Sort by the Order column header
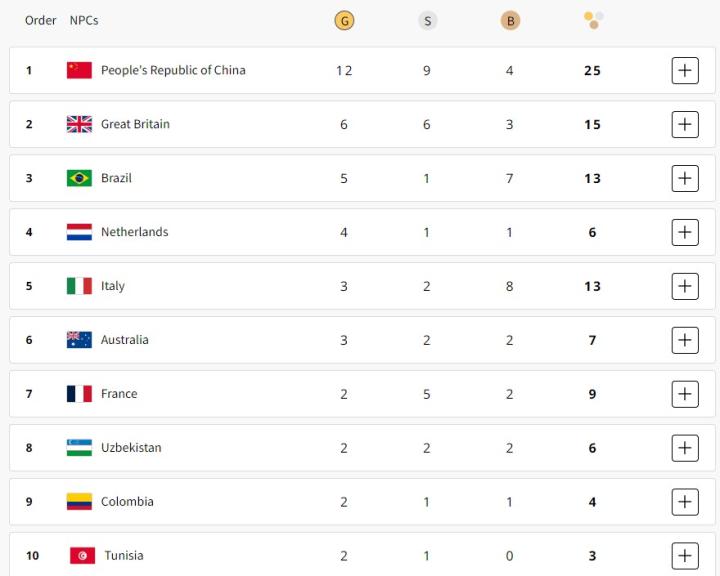720x576 pixels. [41, 20]
